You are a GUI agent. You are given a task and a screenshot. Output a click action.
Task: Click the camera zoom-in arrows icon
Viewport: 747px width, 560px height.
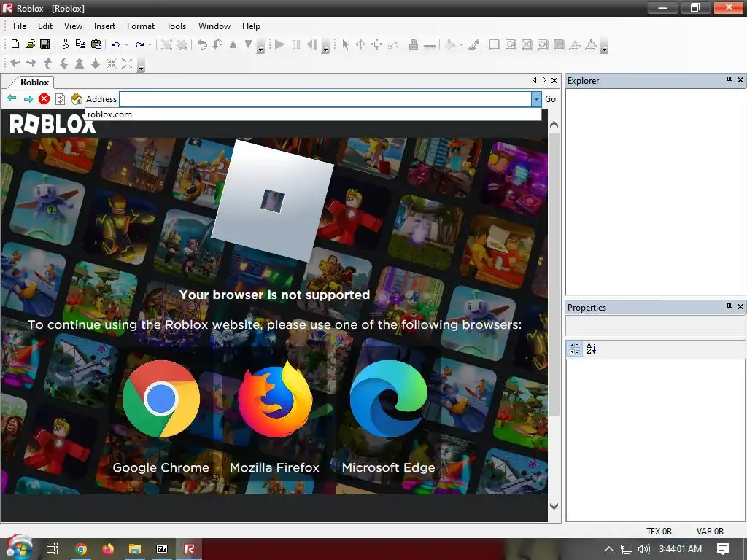point(112,63)
